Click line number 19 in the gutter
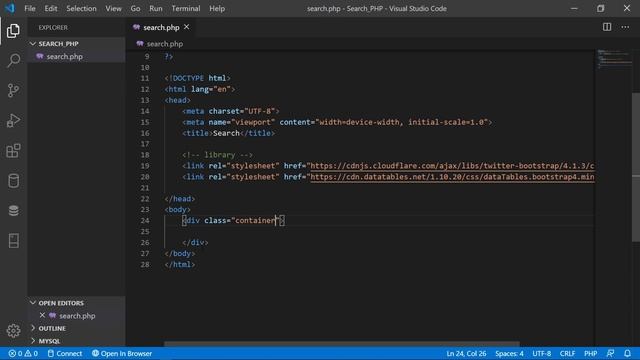 click(x=145, y=166)
